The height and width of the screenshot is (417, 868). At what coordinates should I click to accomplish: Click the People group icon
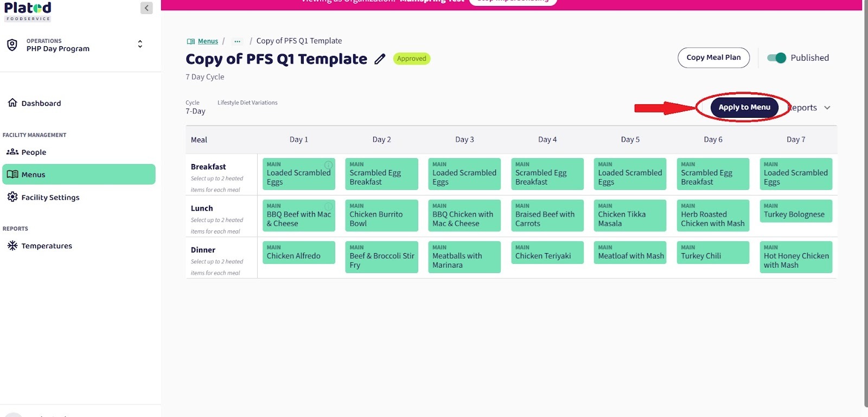point(12,152)
